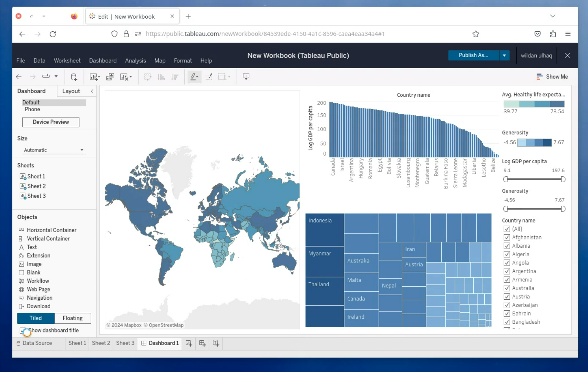Viewport: 588px width, 372px height.
Task: Click the New Data Source toolbar icon
Action: [74, 76]
